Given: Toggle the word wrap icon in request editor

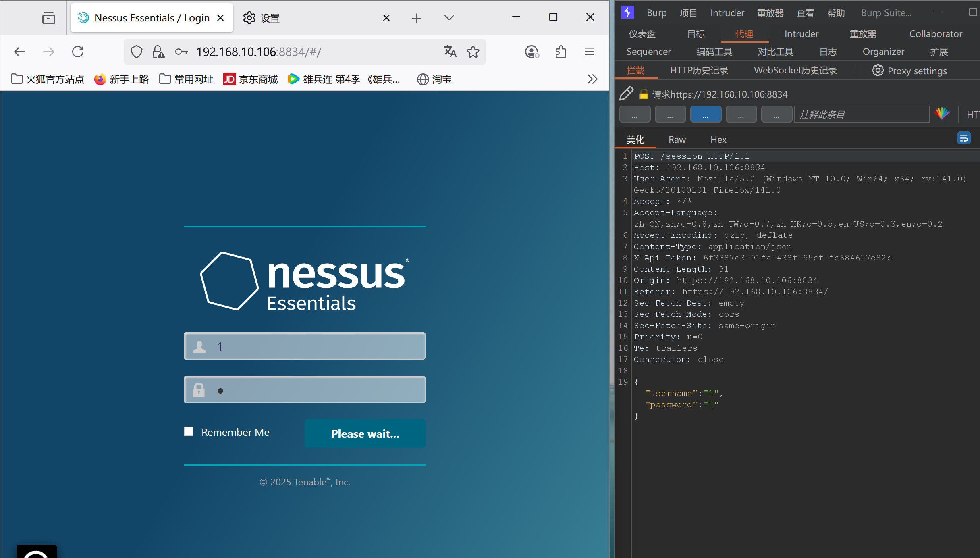Looking at the screenshot, I should click(963, 138).
